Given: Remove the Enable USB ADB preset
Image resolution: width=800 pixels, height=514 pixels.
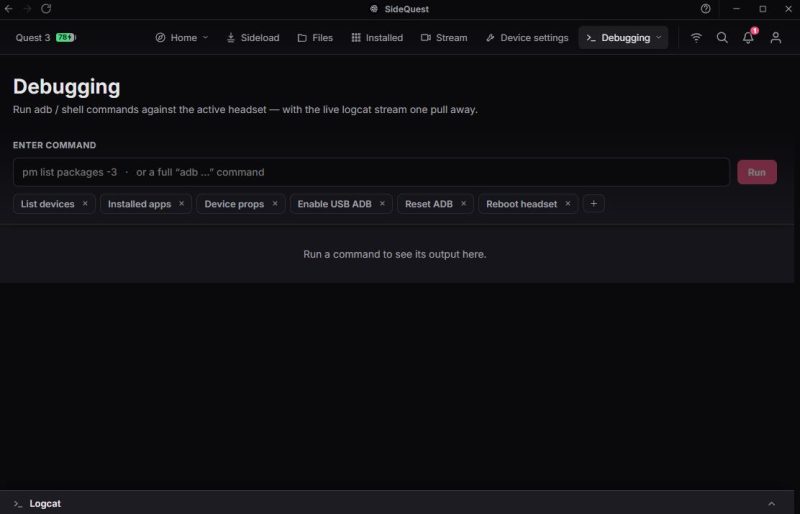Looking at the screenshot, I should coord(382,204).
